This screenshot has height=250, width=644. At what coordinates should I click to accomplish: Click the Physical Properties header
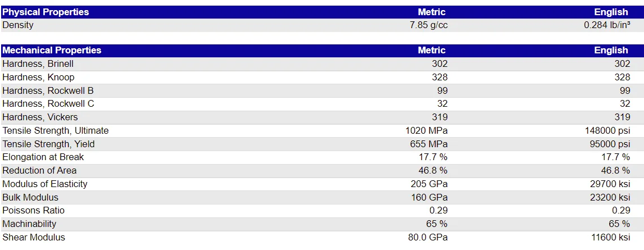point(45,12)
